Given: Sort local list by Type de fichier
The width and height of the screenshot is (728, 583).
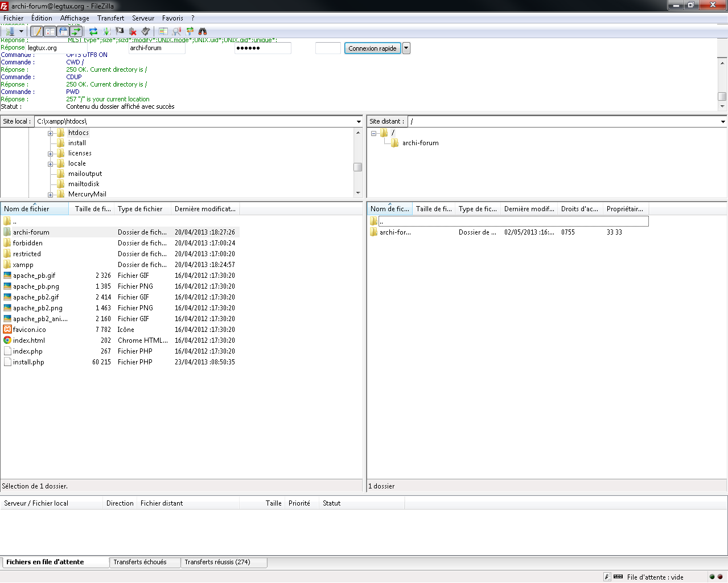Looking at the screenshot, I should tap(143, 209).
